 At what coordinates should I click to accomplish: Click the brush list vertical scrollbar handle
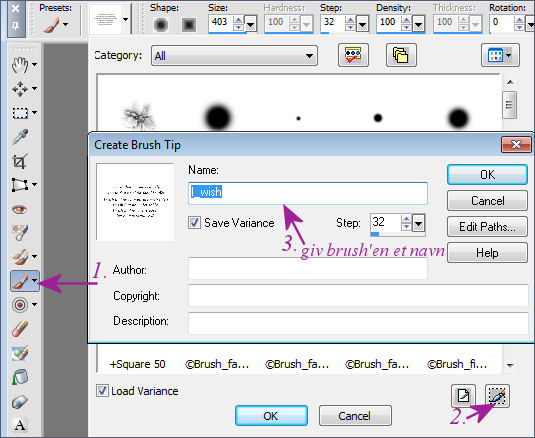click(x=509, y=105)
